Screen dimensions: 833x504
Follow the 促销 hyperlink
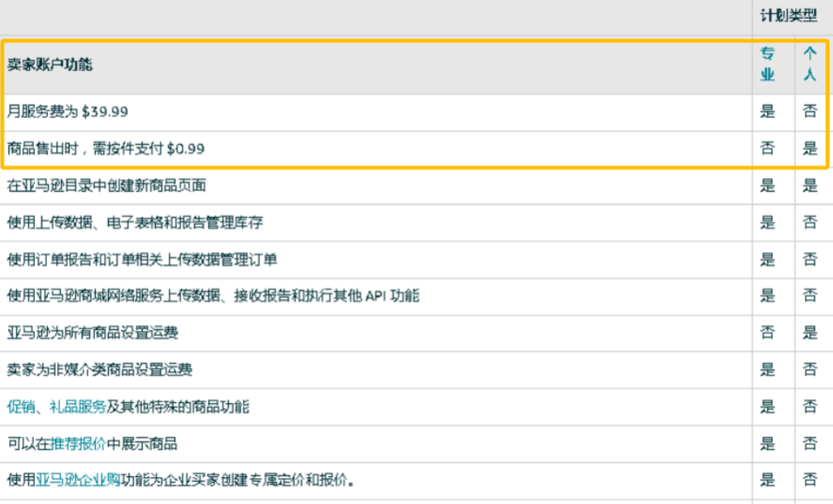pos(22,407)
